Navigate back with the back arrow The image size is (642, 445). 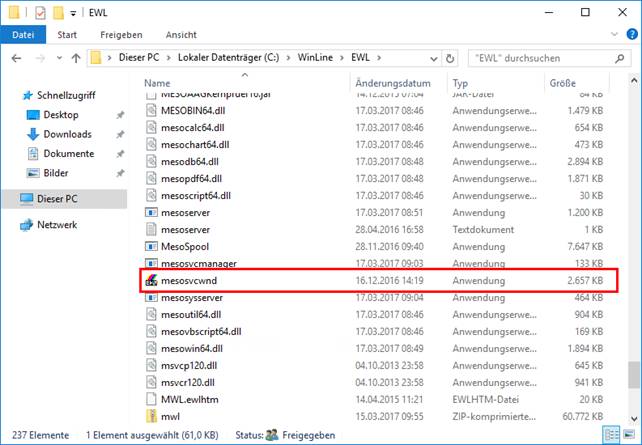click(15, 58)
